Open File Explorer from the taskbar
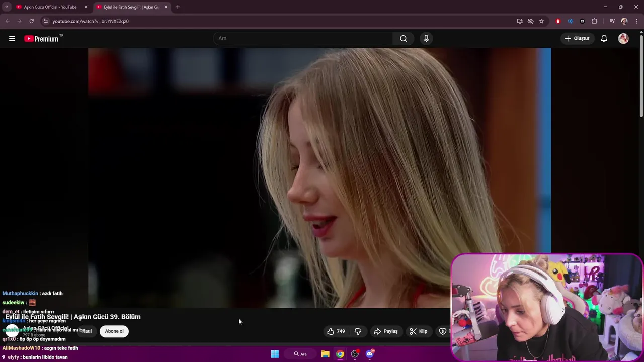Screen dimensions: 644x362 tap(325, 354)
